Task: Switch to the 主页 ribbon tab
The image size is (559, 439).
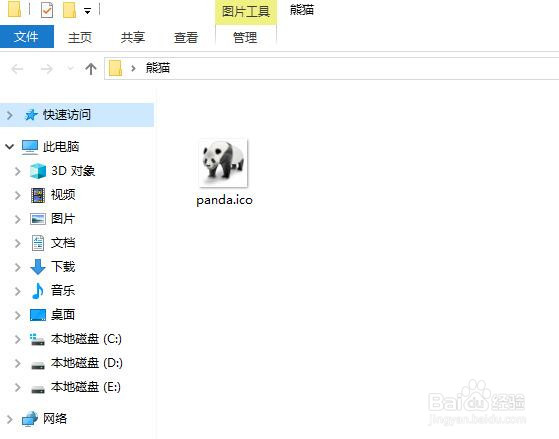Action: tap(80, 37)
